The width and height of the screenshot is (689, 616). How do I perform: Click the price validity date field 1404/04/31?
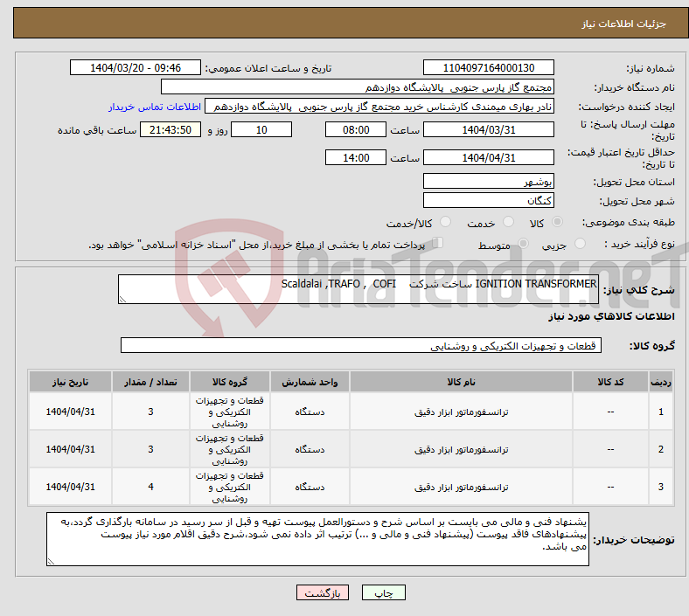click(x=488, y=157)
